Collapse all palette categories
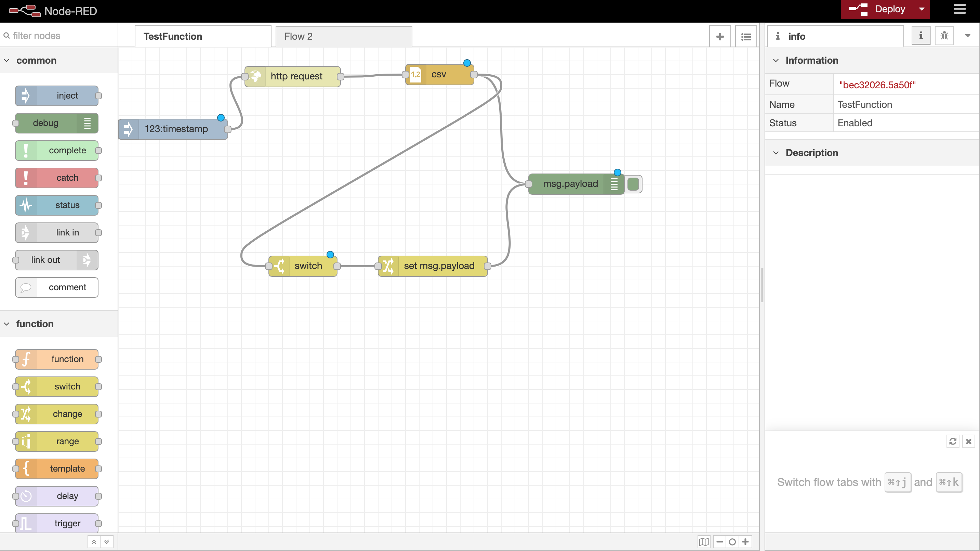Viewport: 980px width, 551px height. (94, 541)
